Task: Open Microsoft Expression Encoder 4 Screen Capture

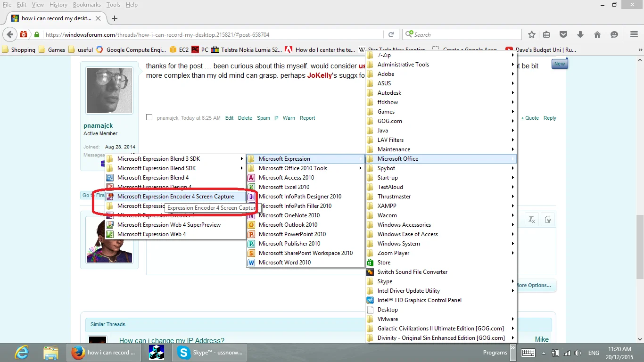Action: [176, 197]
